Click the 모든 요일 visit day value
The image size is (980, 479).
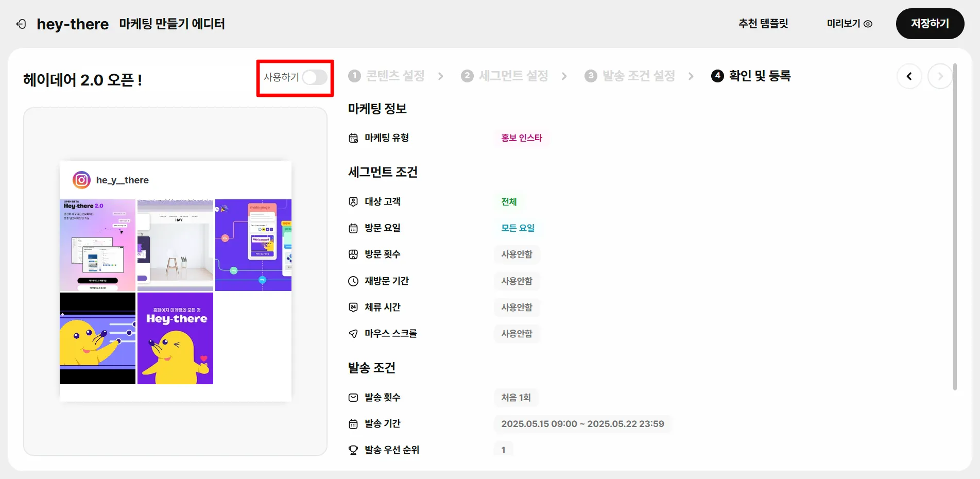[x=518, y=228]
